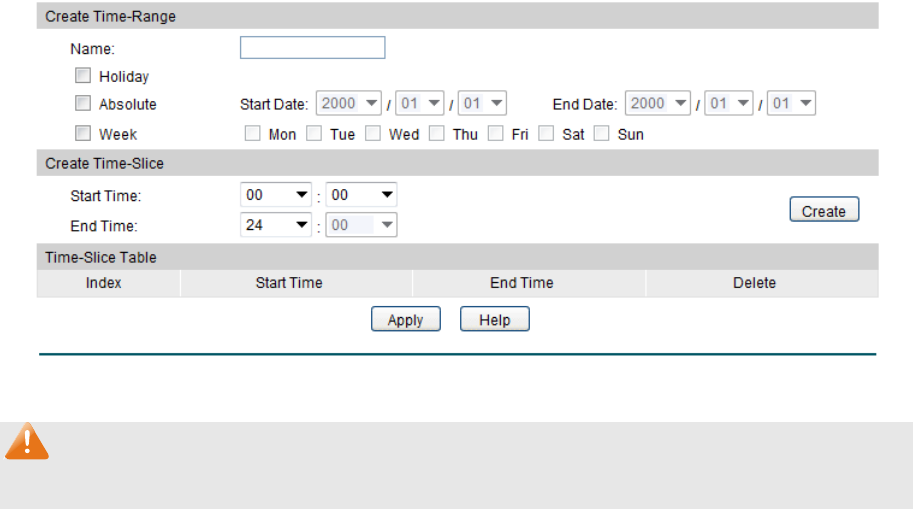Click the Start Time column header
913x509 pixels.
[289, 283]
